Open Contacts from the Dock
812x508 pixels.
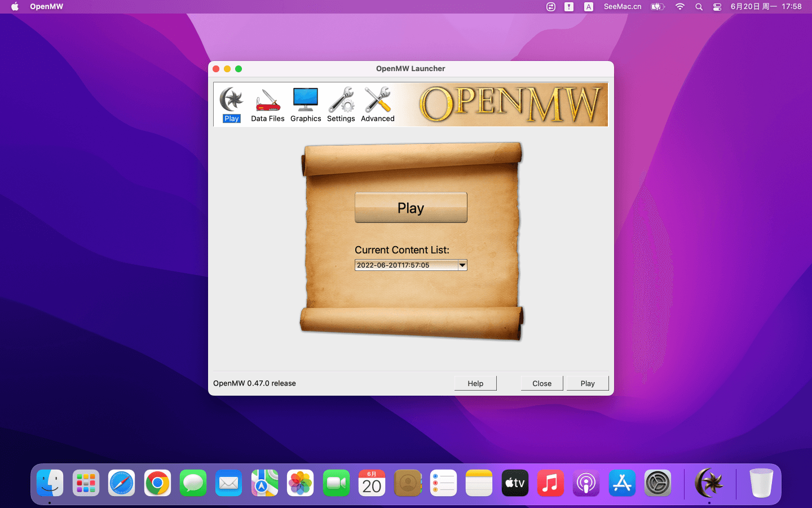[408, 483]
